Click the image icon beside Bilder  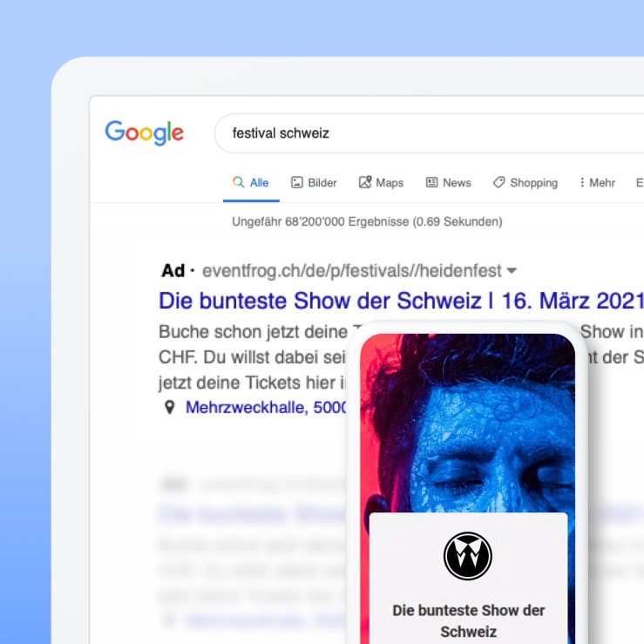click(x=296, y=182)
